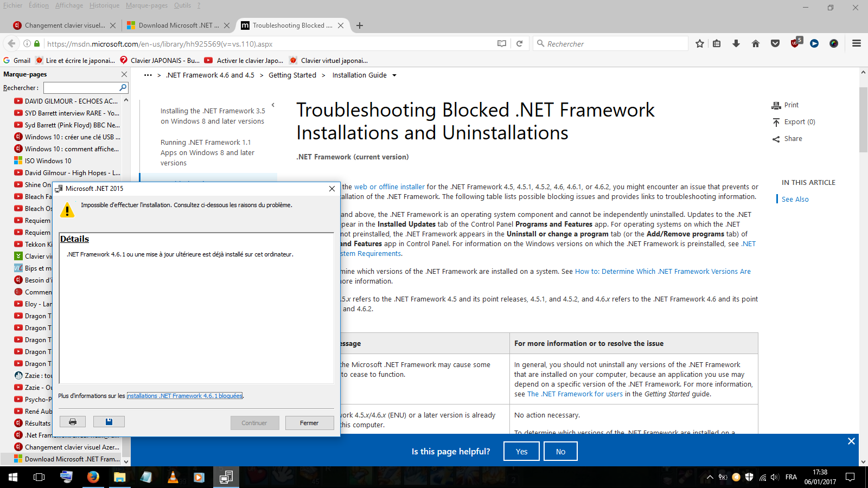This screenshot has height=488, width=868.
Task: Open See Also article link
Action: [795, 199]
